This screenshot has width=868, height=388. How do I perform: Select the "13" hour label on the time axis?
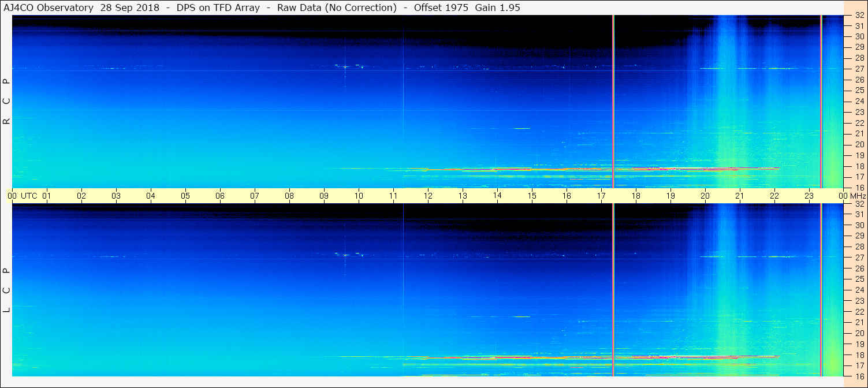click(463, 196)
